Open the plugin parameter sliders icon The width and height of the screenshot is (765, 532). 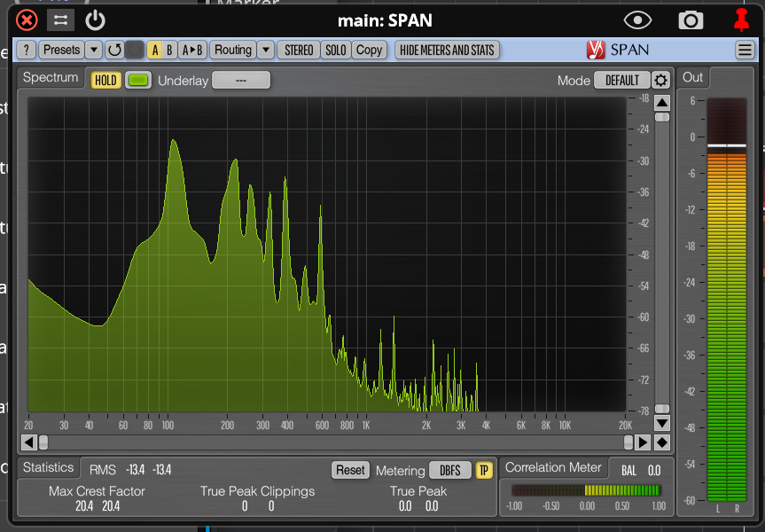click(x=60, y=20)
